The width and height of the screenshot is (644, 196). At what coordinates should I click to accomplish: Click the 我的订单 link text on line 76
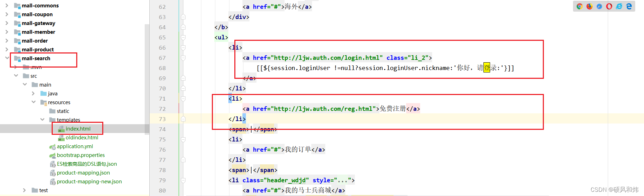pyautogui.click(x=298, y=150)
